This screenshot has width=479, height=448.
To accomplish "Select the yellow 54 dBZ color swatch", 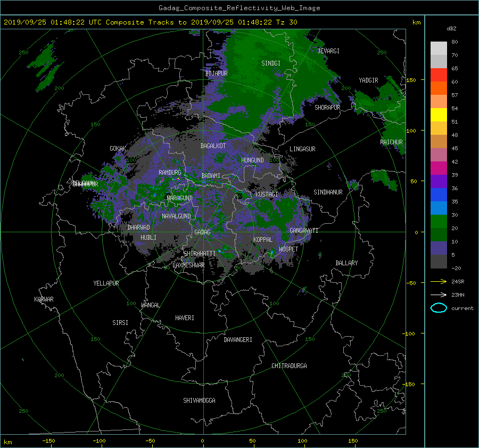I will (439, 115).
